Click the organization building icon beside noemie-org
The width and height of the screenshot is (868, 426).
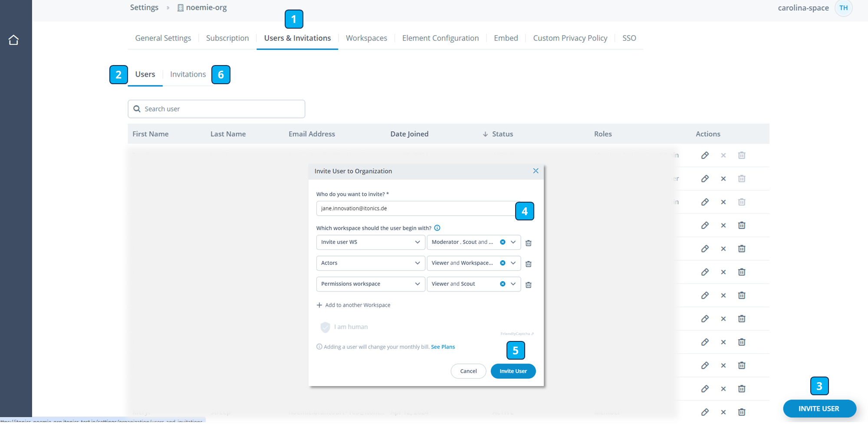coord(179,7)
